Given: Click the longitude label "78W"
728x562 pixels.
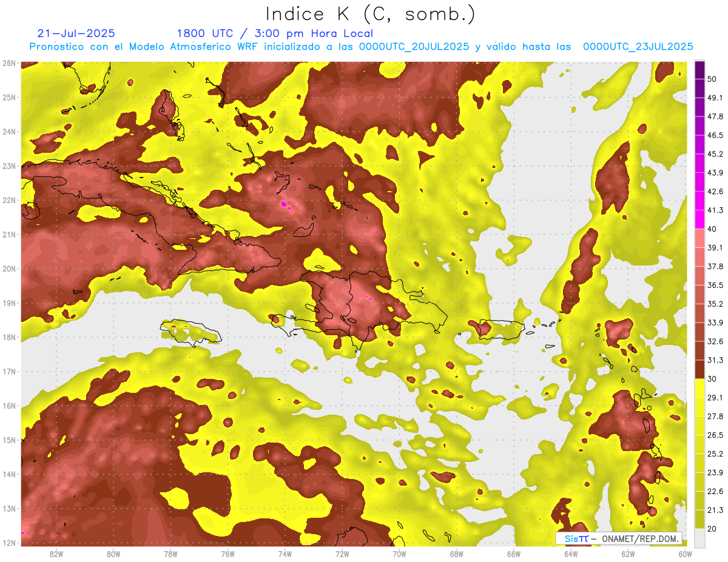Looking at the screenshot, I should click(x=170, y=554).
